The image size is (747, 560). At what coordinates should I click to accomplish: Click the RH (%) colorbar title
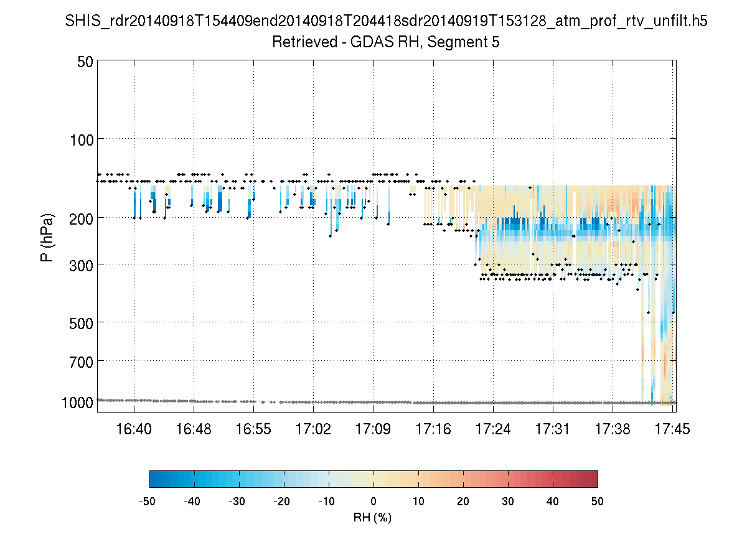(372, 518)
